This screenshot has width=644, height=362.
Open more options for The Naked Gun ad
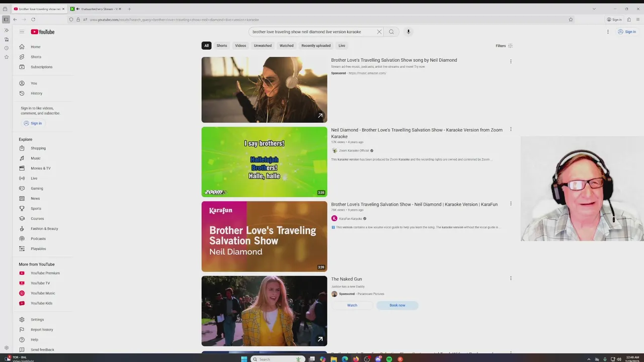(511, 278)
